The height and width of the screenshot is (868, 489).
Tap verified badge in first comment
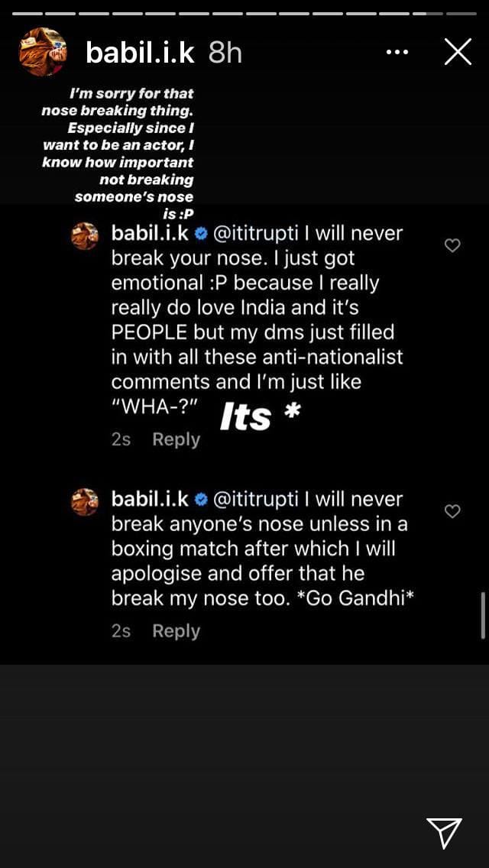(201, 233)
